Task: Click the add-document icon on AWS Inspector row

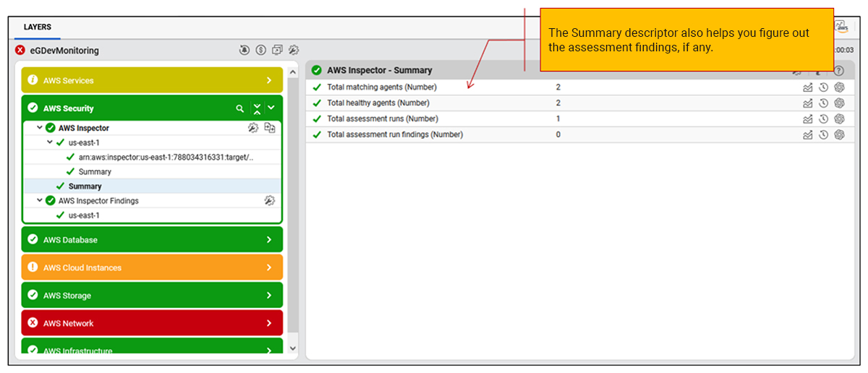Action: coord(270,128)
